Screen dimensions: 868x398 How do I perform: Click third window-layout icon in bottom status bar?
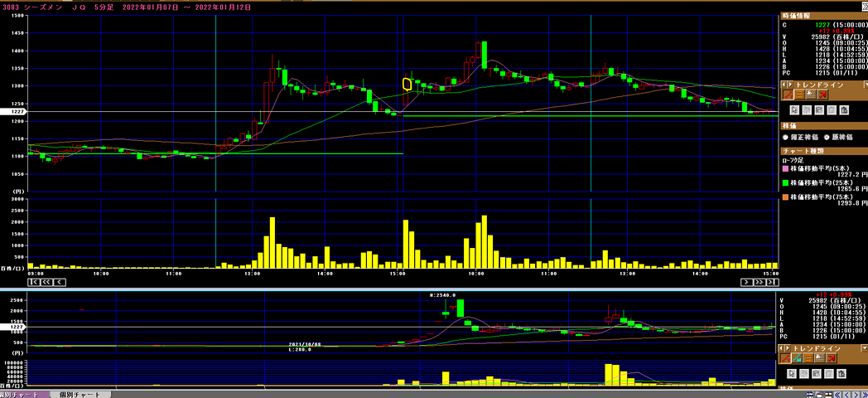click(829, 395)
